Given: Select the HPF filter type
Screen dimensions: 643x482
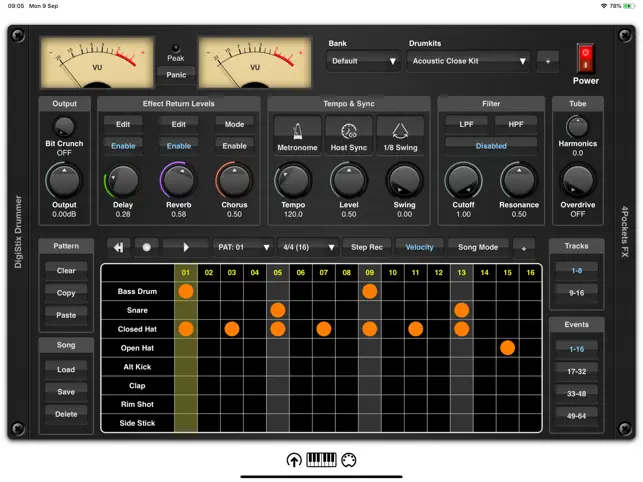Looking at the screenshot, I should 515,124.
